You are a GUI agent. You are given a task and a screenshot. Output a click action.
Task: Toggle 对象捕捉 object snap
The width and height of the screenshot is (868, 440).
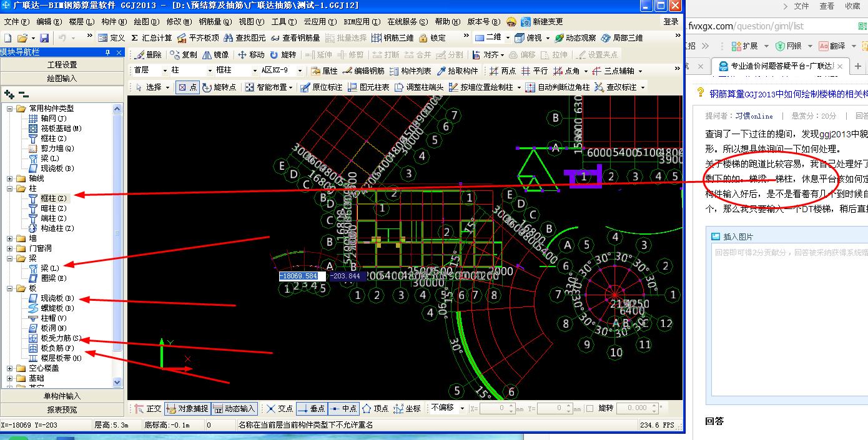tap(187, 409)
